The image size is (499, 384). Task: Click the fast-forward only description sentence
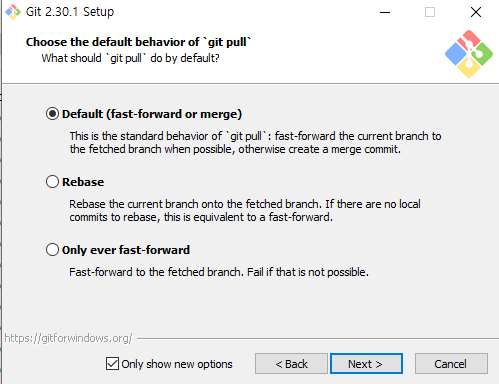click(219, 272)
